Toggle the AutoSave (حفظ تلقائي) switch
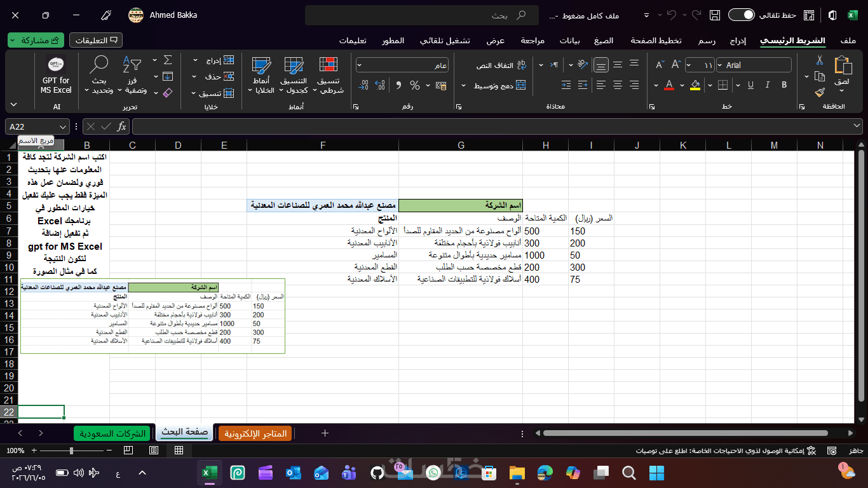This screenshot has width=868, height=488. coord(741,15)
